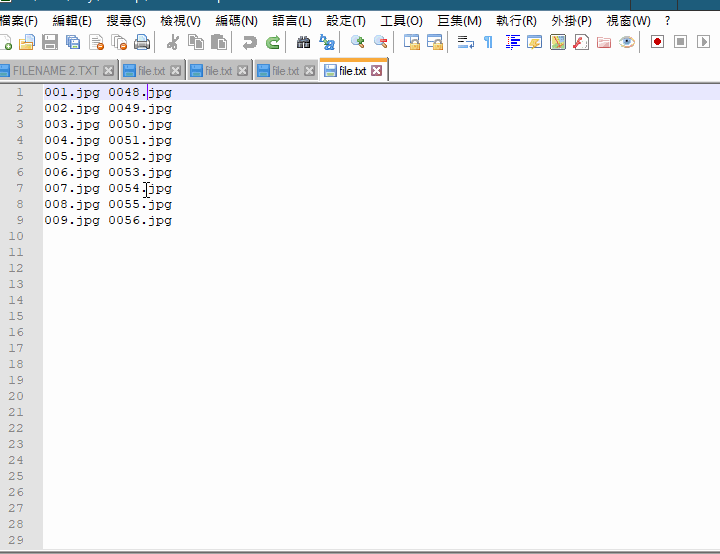720x554 pixels.
Task: Start macro recording with red dot button
Action: pyautogui.click(x=657, y=42)
